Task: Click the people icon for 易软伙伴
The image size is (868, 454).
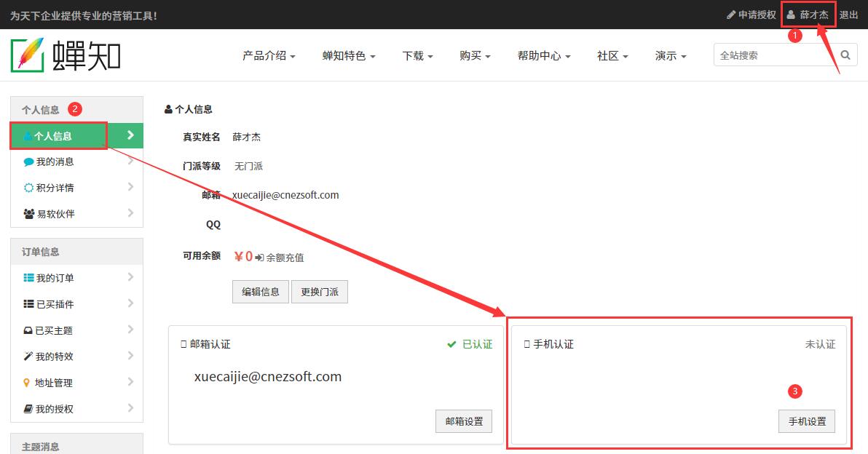Action: pos(29,214)
